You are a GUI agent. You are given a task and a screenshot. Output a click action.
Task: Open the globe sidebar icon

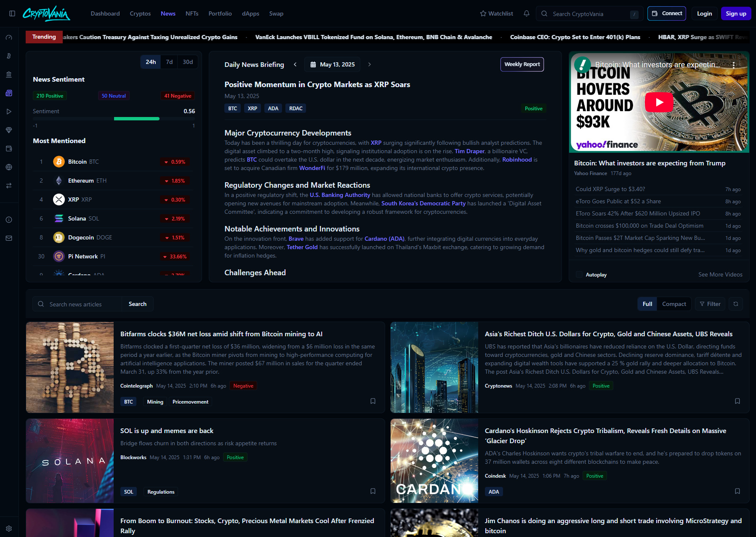coord(9,167)
